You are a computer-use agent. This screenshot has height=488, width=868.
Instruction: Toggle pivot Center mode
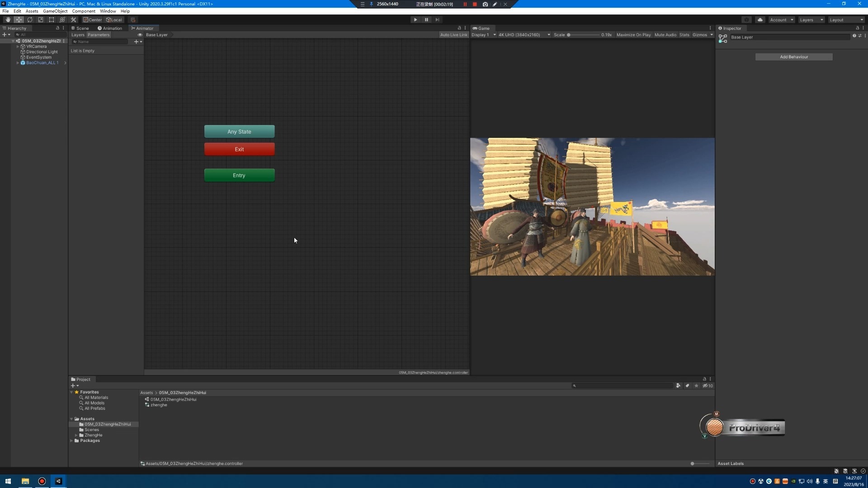point(93,20)
